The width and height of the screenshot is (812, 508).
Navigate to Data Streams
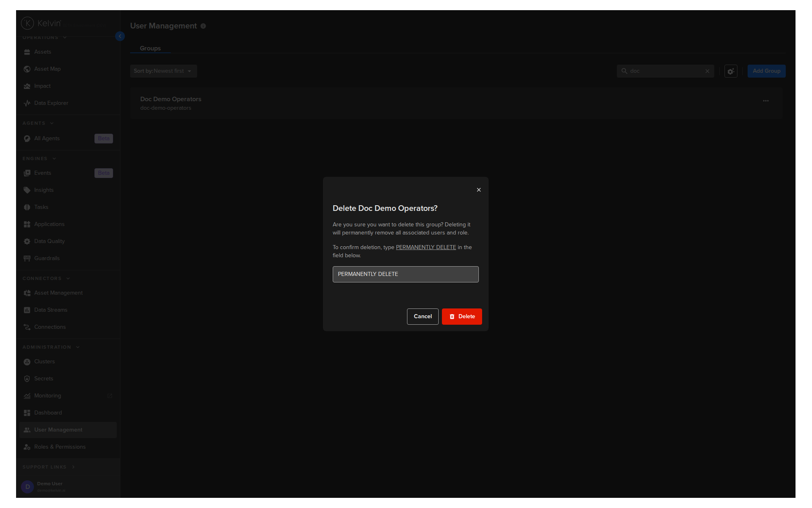point(68,310)
